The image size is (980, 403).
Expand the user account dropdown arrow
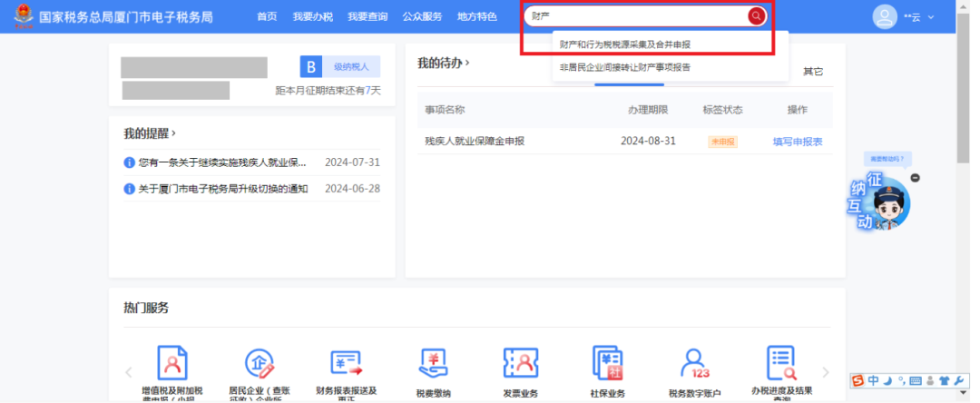coord(931,17)
